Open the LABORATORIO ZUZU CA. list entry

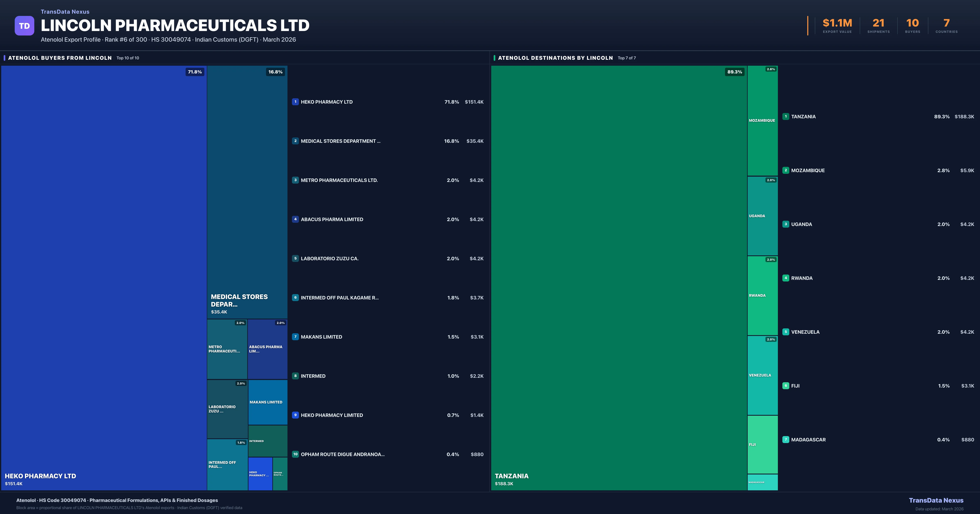point(330,258)
